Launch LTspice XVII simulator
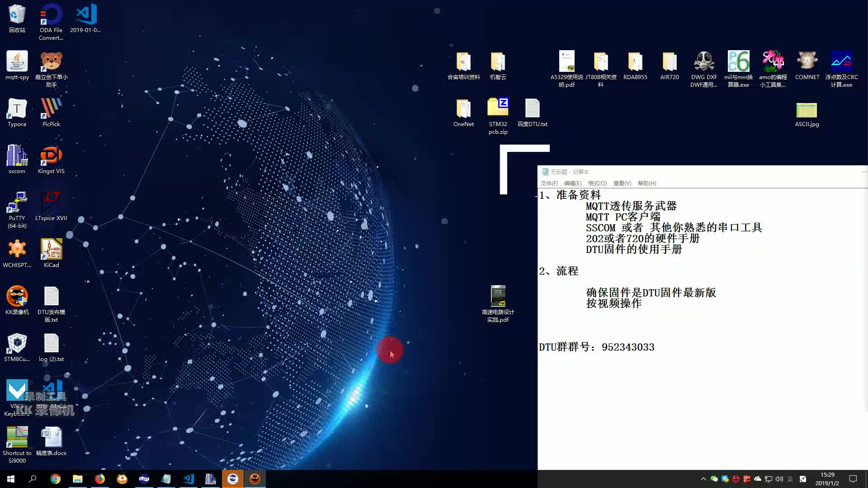The height and width of the screenshot is (488, 868). 51,202
